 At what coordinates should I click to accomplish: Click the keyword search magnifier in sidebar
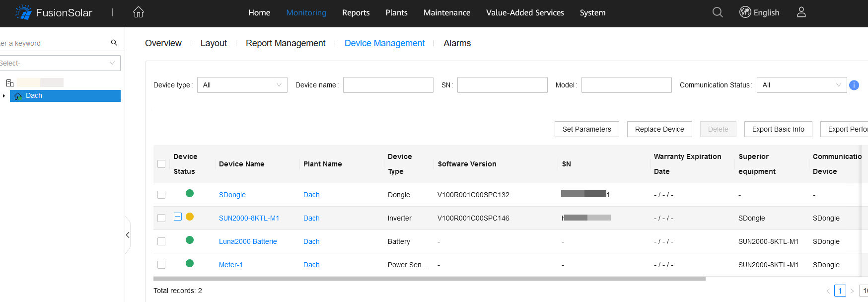[114, 43]
